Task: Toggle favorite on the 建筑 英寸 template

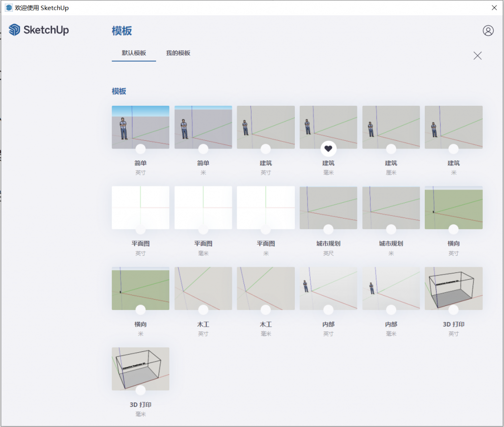Action: [x=265, y=149]
